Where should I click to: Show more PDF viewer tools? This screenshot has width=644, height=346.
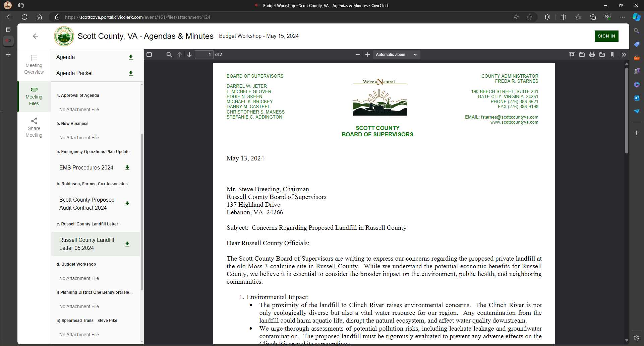[x=624, y=55]
